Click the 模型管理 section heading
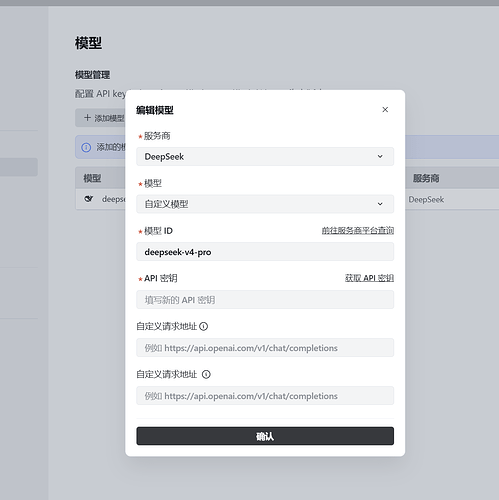The width and height of the screenshot is (499, 500). tap(92, 75)
